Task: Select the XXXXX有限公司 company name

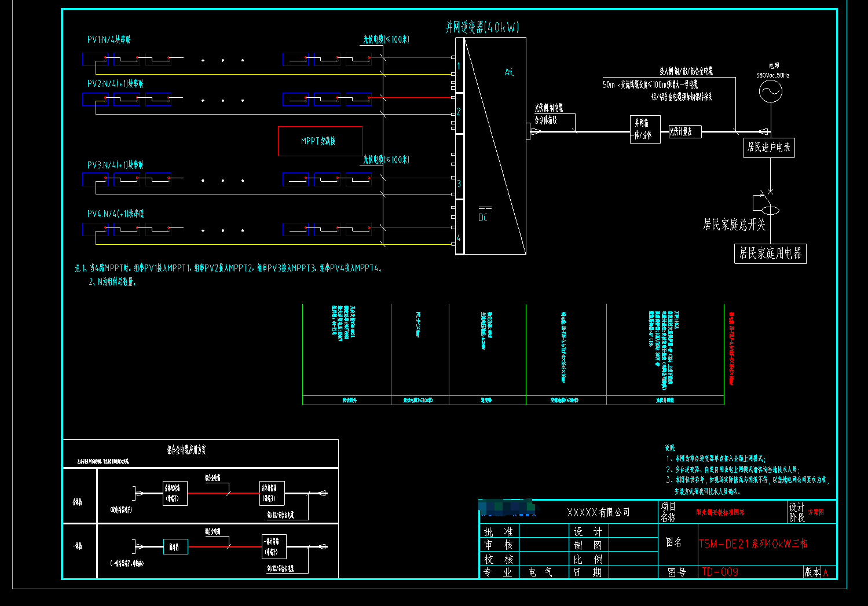Action: [598, 513]
